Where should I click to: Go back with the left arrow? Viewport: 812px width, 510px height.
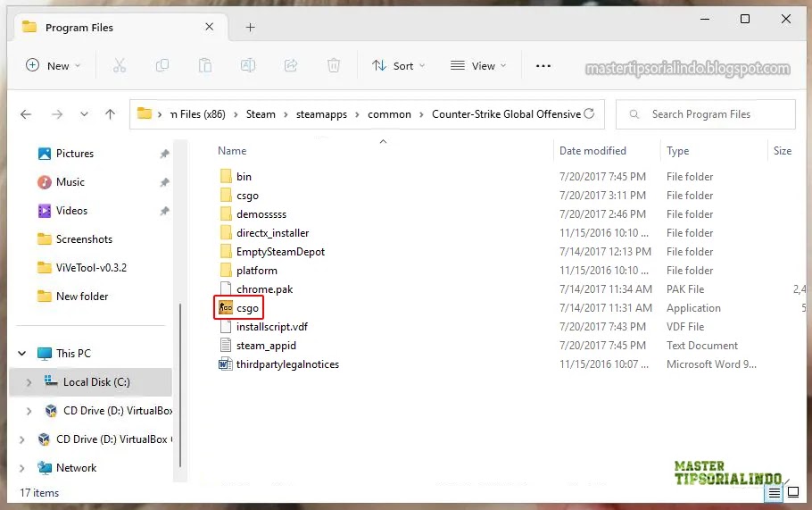click(26, 114)
